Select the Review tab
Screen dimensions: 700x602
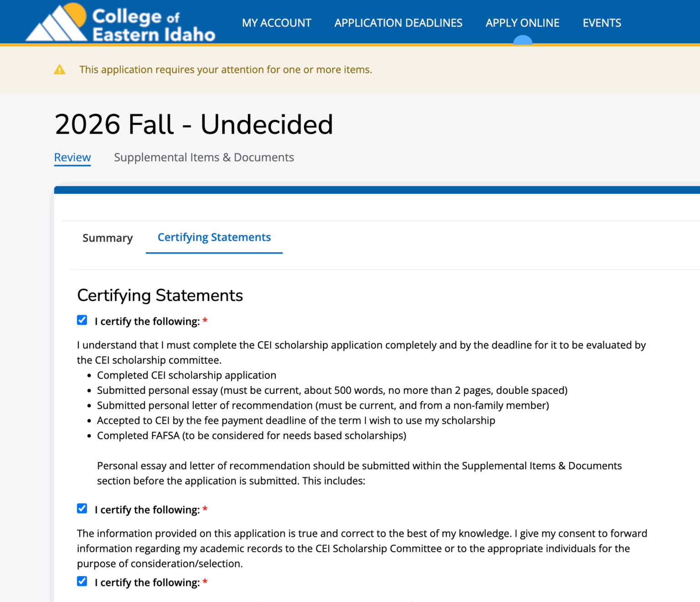[x=72, y=157]
